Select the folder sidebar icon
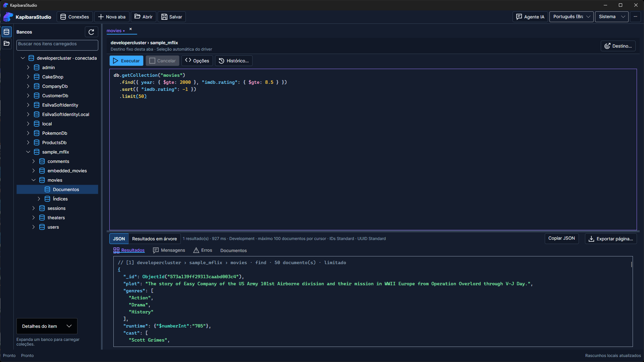The width and height of the screenshot is (644, 362). click(6, 44)
